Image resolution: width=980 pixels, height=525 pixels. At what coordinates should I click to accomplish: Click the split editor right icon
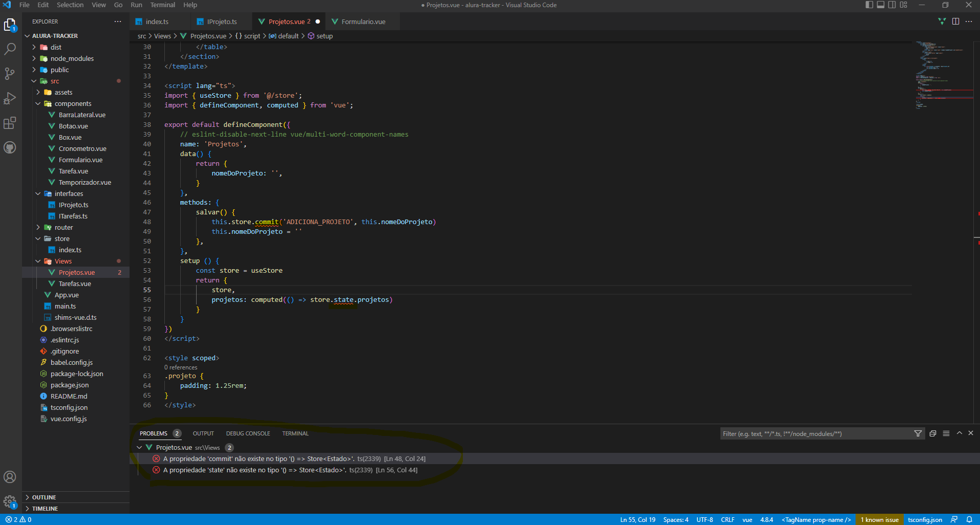pyautogui.click(x=955, y=21)
